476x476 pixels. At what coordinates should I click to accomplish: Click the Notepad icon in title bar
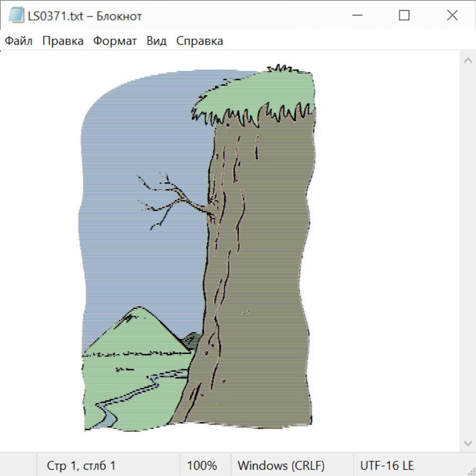[x=16, y=16]
